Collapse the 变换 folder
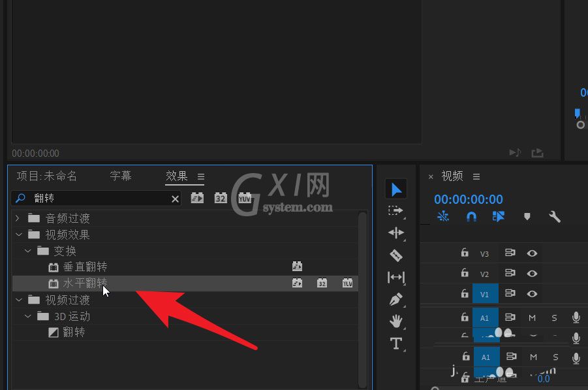Screen dimensions: 588x390 (28, 250)
